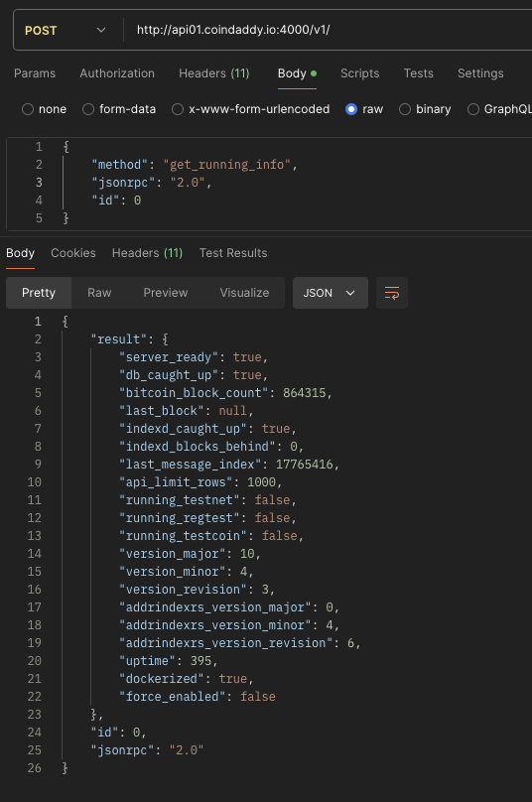Image resolution: width=532 pixels, height=802 pixels.
Task: Select the GraphQL body radio button
Action: (x=473, y=109)
